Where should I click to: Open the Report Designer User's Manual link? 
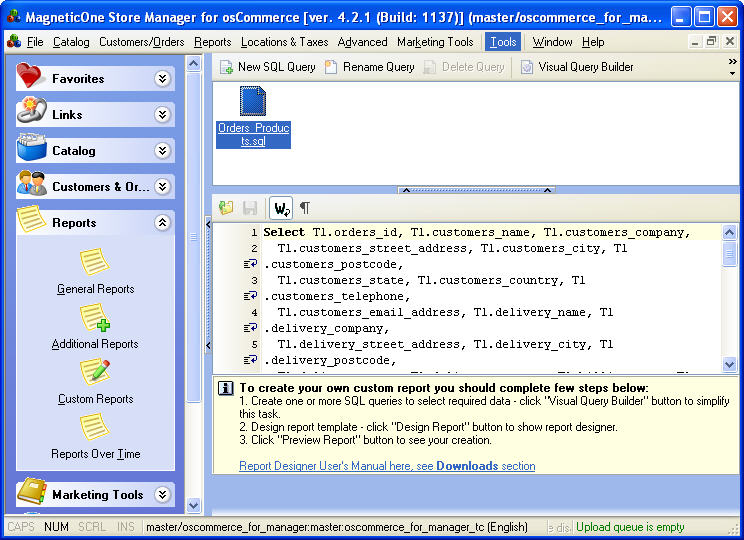[387, 466]
